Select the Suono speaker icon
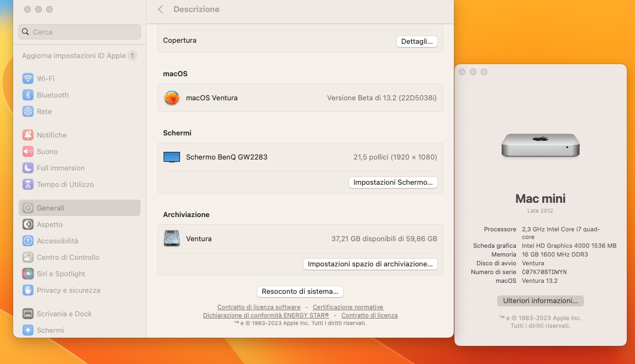Viewport: 635px width, 364px height. tap(28, 152)
